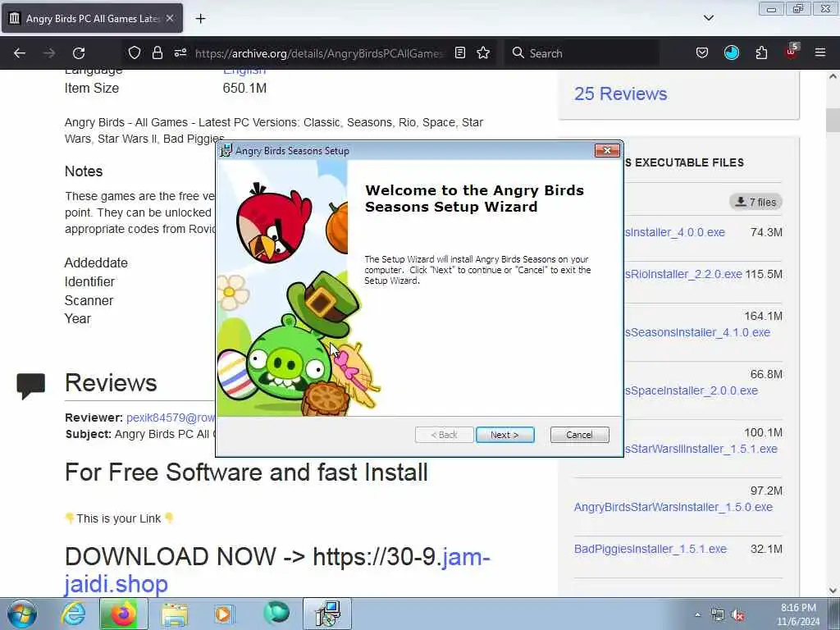Select the installer setup taskbar icon

(x=327, y=614)
